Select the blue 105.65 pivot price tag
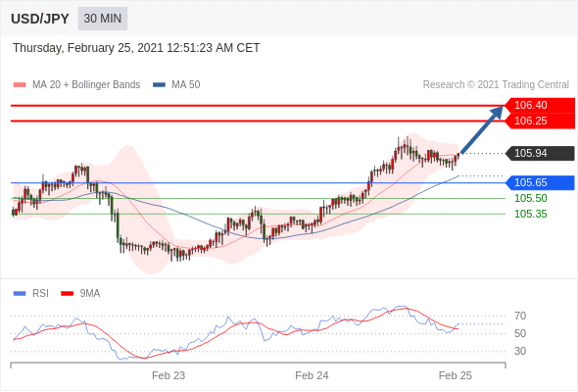The image size is (578, 392). point(540,182)
